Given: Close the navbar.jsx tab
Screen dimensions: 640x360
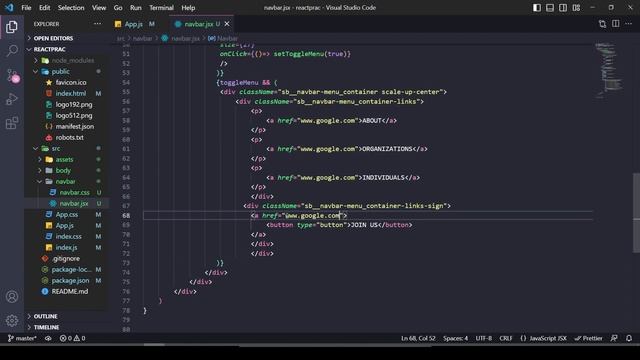Looking at the screenshot, I should 227,24.
